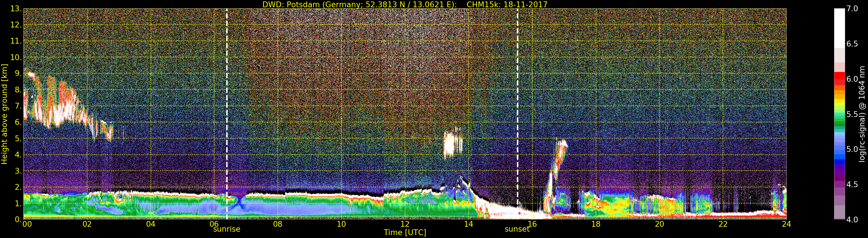The image size is (868, 238).
Task: Click the "7.0" colorbar tick label
Action: pos(852,9)
